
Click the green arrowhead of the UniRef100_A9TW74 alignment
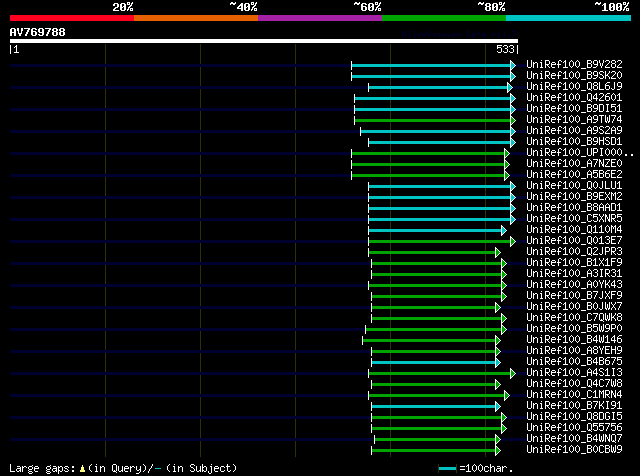[x=513, y=120]
